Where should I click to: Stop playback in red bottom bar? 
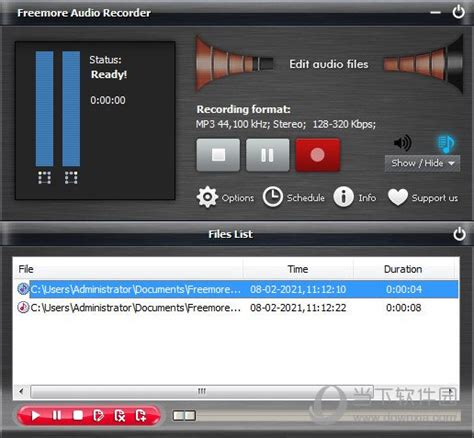pyautogui.click(x=78, y=415)
